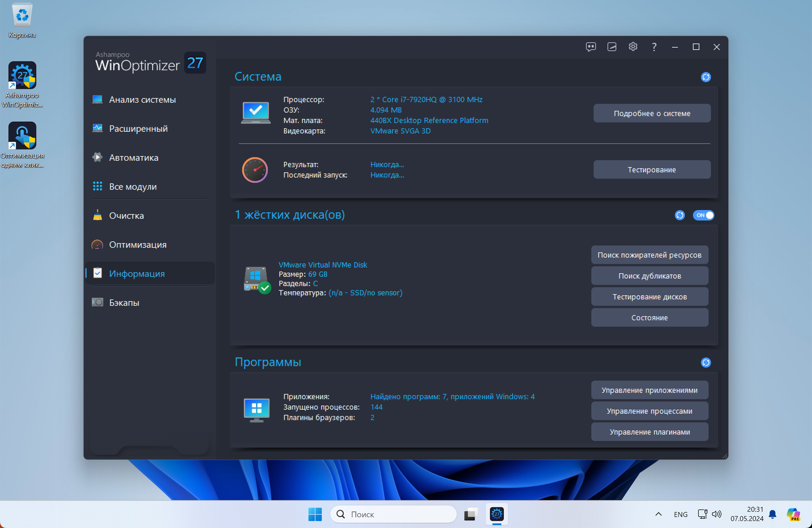The image size is (812, 528).
Task: Click Поиск пожирателей ресурсов
Action: [650, 255]
